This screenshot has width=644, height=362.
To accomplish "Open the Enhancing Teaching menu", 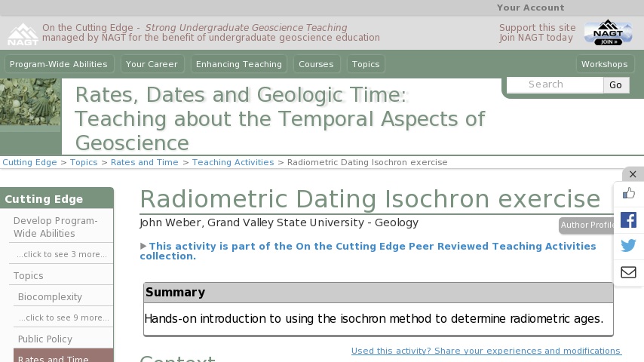I will [x=238, y=64].
